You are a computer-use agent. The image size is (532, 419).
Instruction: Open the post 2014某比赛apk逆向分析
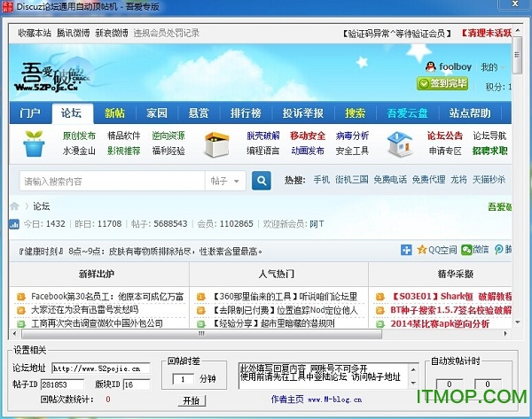(440, 323)
